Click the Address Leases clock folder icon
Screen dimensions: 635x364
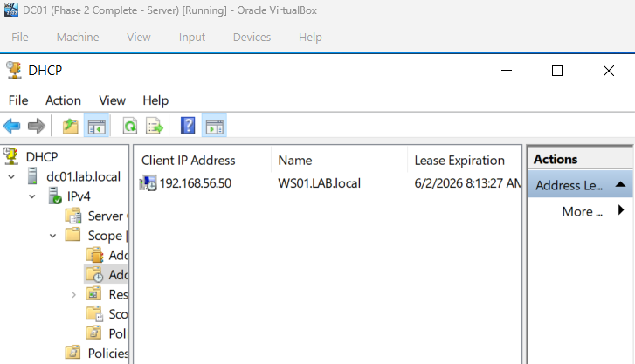[x=94, y=274]
